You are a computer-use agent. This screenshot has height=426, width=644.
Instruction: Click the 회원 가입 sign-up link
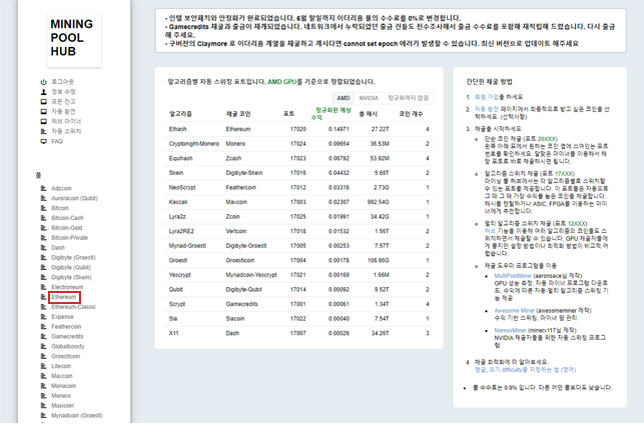(x=487, y=97)
